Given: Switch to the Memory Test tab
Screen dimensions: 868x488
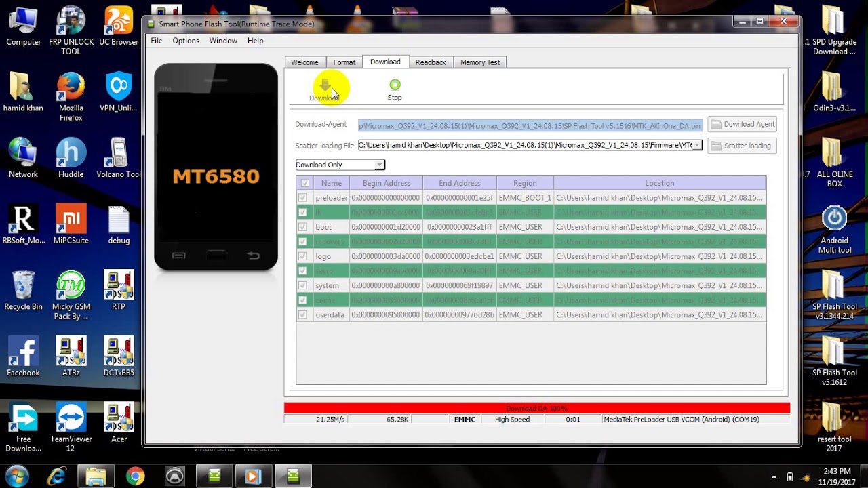Looking at the screenshot, I should click(x=480, y=62).
